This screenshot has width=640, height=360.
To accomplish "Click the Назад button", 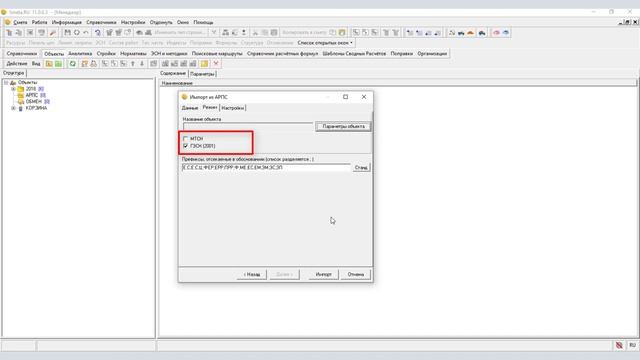I will coord(252,274).
